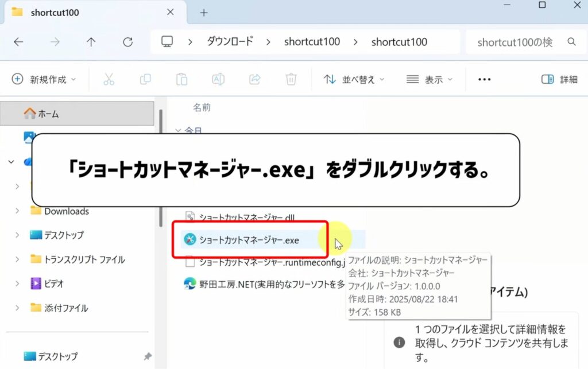Collapse the 今日 file group
Viewport: 588px width, 369px height.
[180, 130]
